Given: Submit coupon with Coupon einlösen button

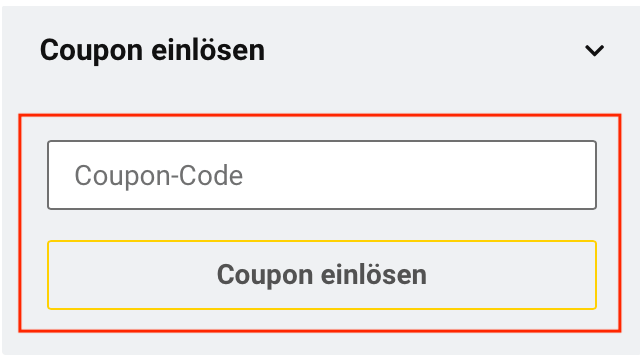Looking at the screenshot, I should tap(322, 275).
